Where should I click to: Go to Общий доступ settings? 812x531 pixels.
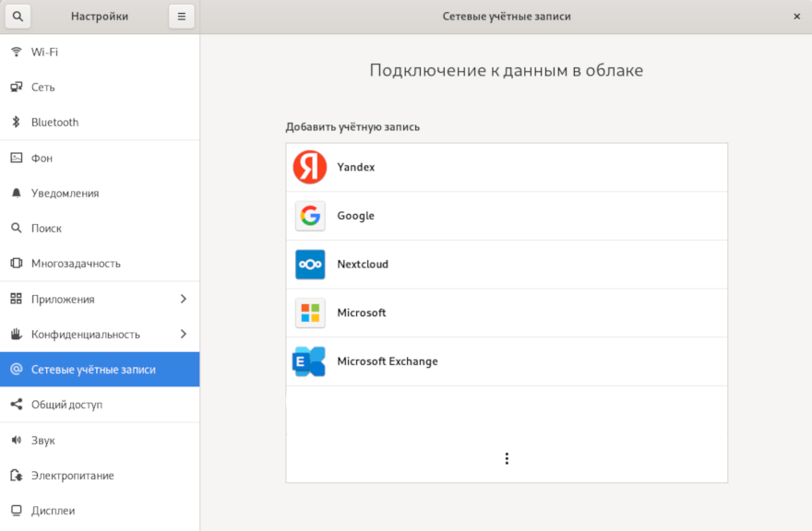pyautogui.click(x=66, y=405)
